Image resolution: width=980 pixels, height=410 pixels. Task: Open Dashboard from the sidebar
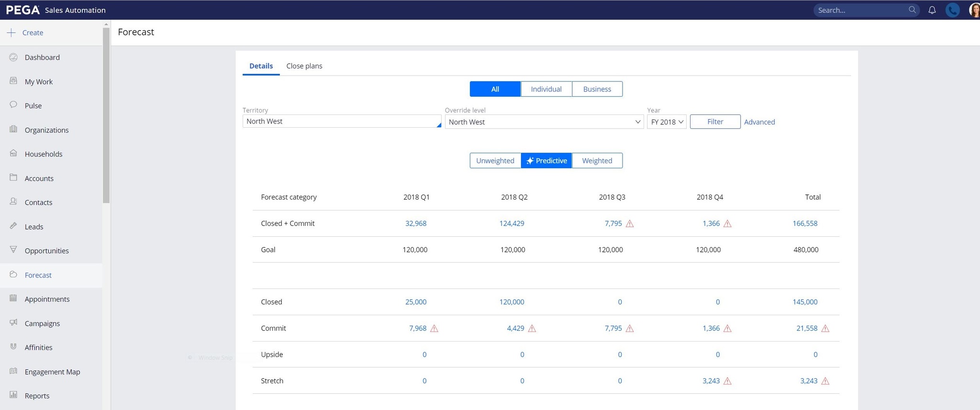tap(42, 57)
